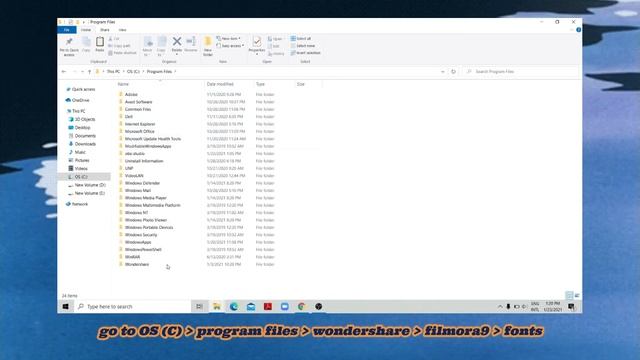Screen dimensions: 640x360
Task: Open the recent locations dropdown arrow
Action: pos(82,71)
